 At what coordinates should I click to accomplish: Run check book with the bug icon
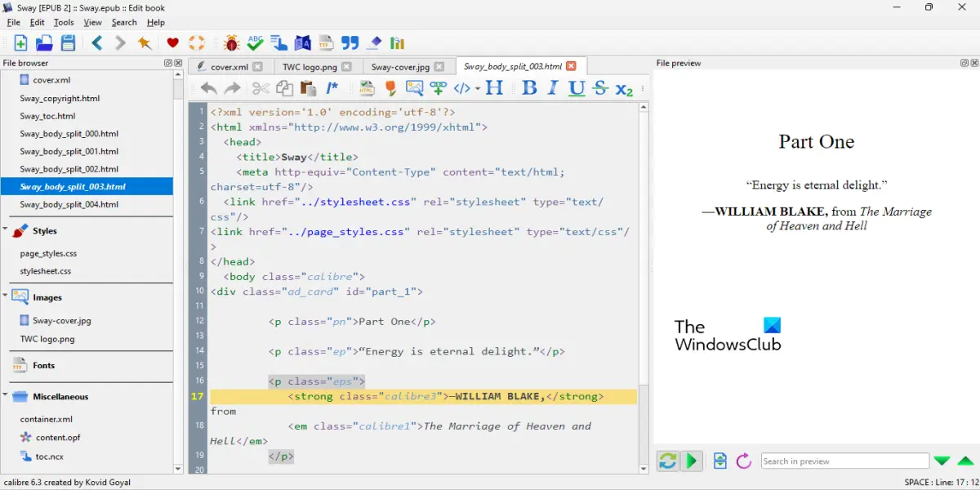click(x=231, y=43)
